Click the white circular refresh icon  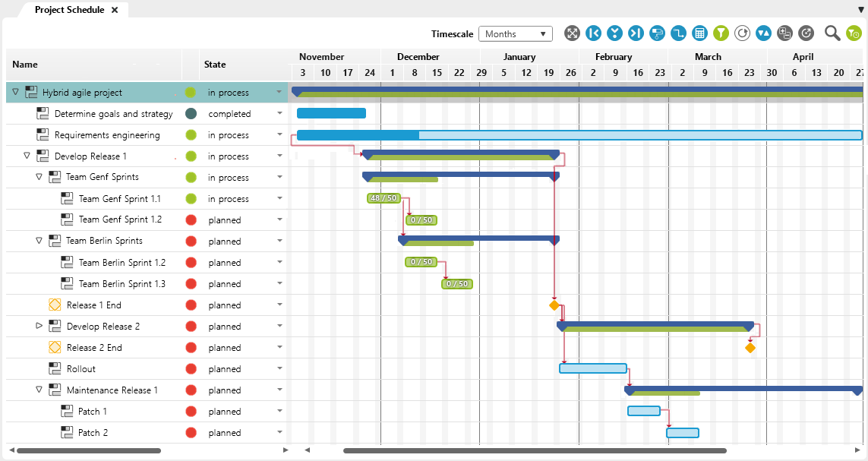(743, 33)
